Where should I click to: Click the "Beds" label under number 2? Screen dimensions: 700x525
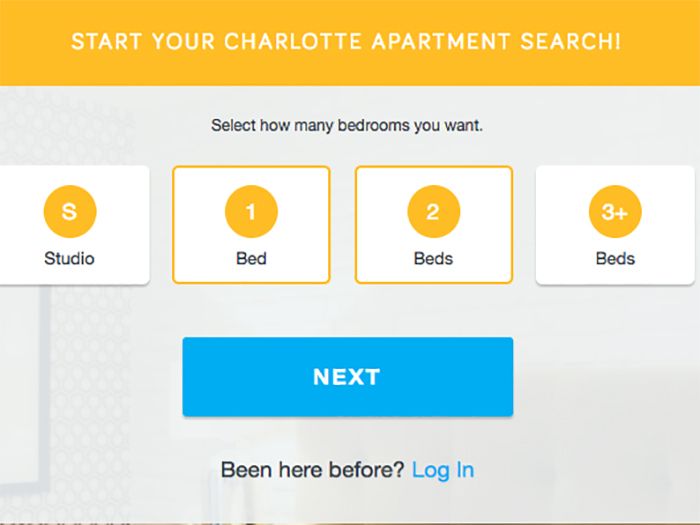pyautogui.click(x=433, y=258)
